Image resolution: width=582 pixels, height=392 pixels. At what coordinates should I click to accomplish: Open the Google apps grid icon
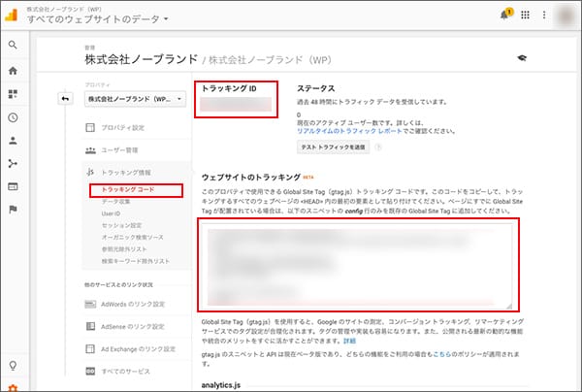(x=525, y=15)
